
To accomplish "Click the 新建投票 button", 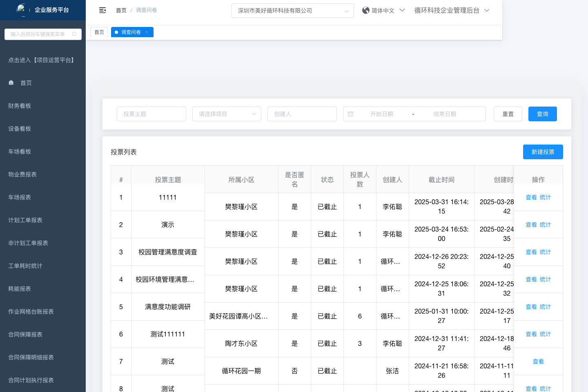I will pyautogui.click(x=543, y=152).
